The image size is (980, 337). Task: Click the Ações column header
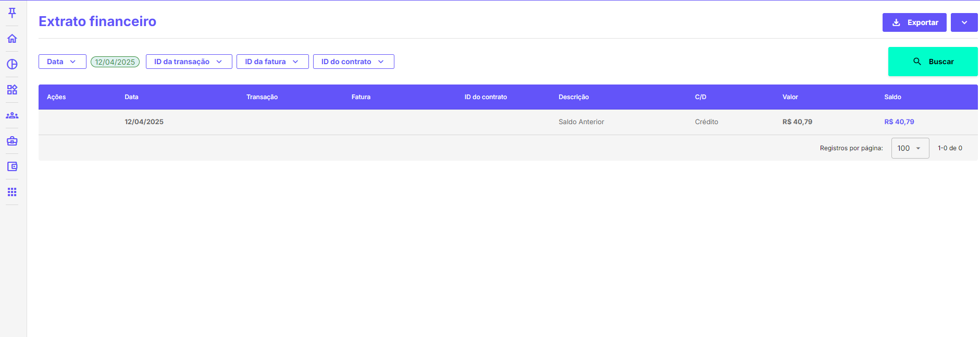point(56,97)
